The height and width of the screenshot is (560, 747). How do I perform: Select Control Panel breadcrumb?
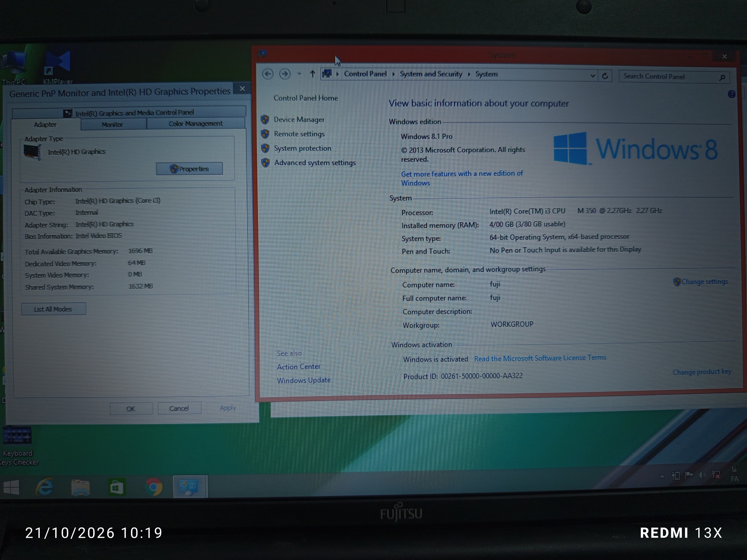[365, 74]
